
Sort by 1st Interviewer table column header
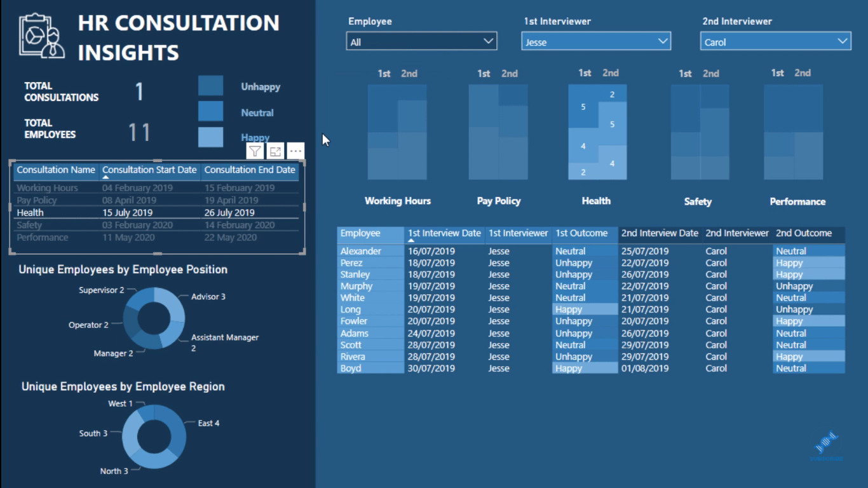pyautogui.click(x=519, y=234)
